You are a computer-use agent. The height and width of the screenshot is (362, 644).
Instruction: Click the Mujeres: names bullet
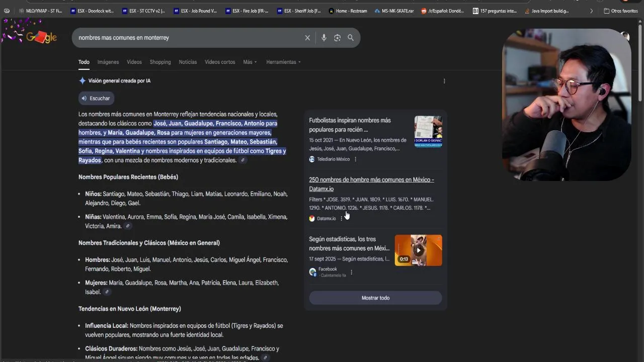(182, 287)
